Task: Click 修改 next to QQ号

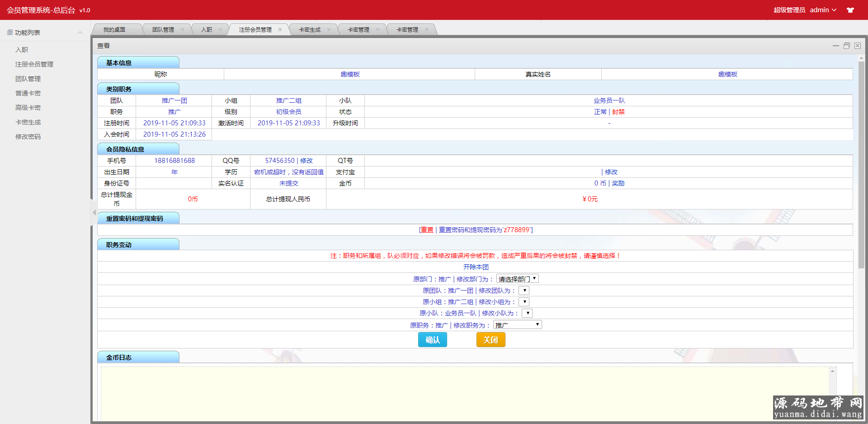Action: coord(307,161)
